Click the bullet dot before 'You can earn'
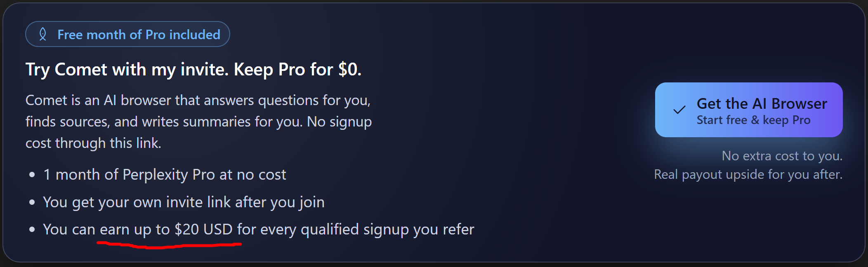 click(32, 230)
